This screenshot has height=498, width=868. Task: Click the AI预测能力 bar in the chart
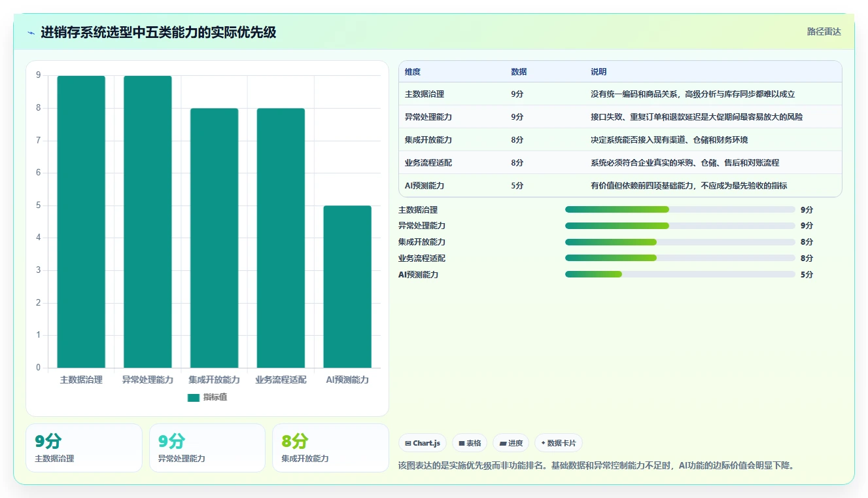click(347, 287)
